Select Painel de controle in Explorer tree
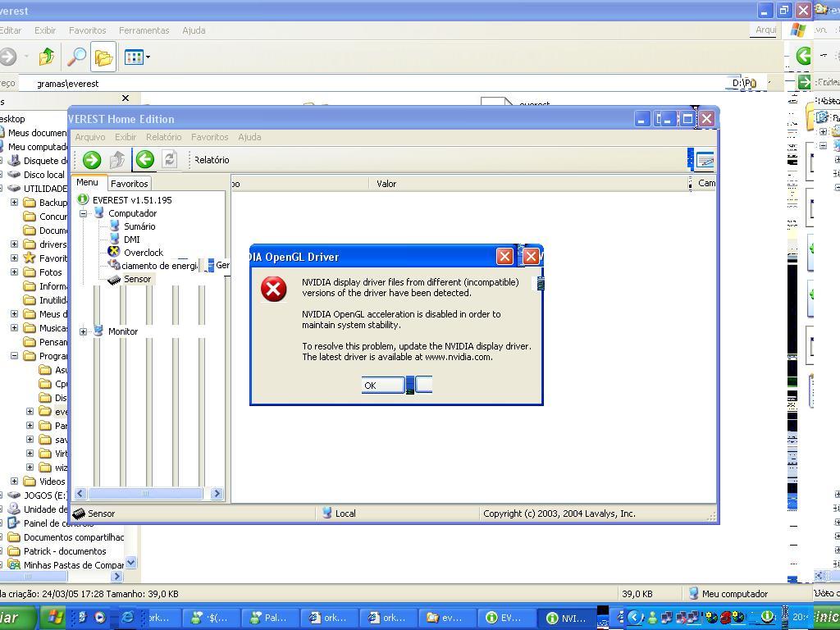Viewport: 840px width, 630px height. pyautogui.click(x=58, y=523)
